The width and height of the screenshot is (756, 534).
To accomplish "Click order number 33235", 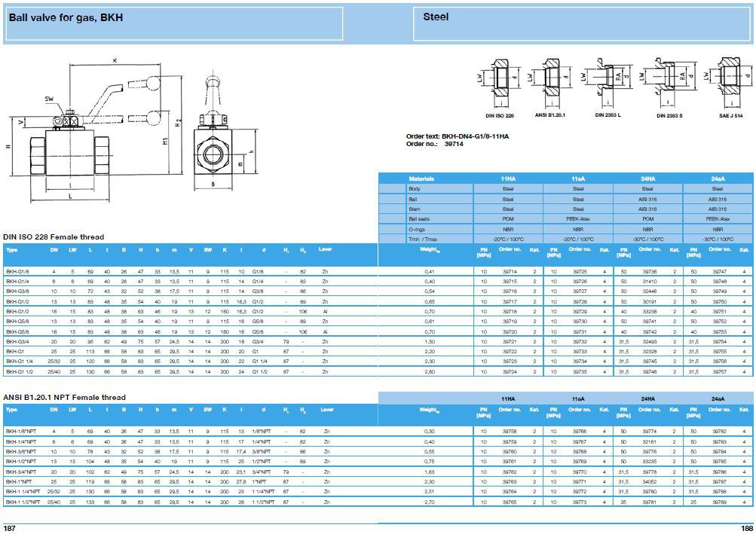I will (650, 462).
